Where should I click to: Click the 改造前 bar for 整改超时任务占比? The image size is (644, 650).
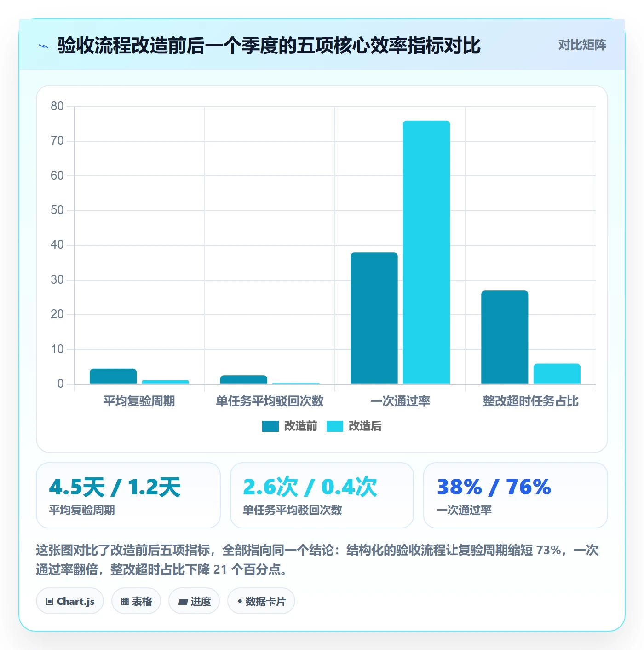coord(505,337)
